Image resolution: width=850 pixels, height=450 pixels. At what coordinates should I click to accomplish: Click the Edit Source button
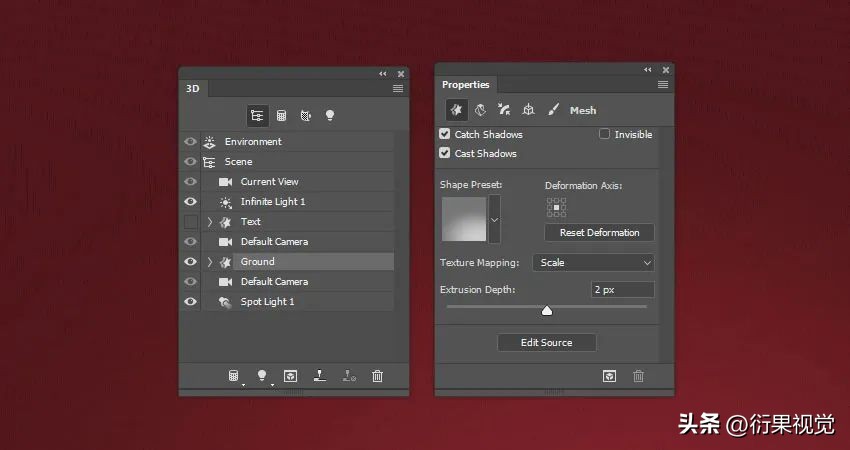(x=546, y=342)
